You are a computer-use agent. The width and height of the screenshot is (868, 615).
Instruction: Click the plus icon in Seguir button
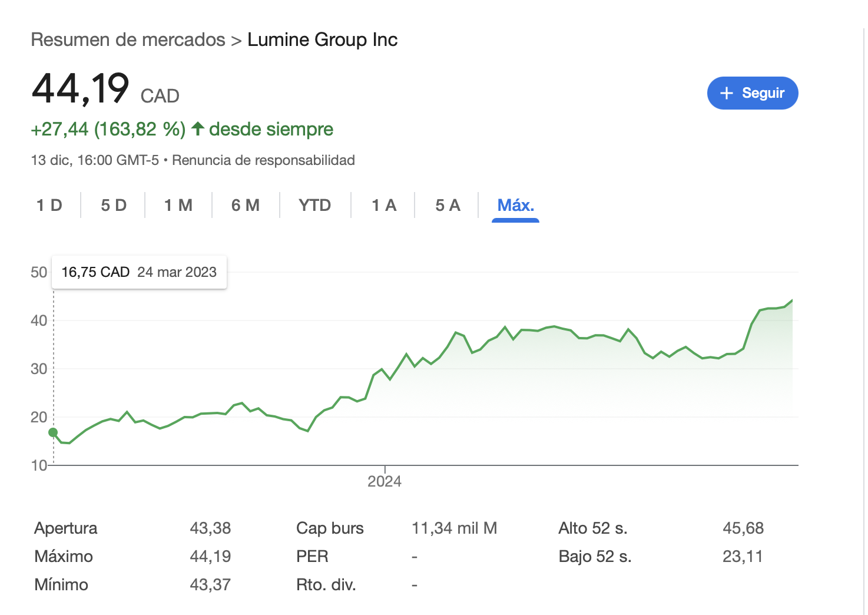727,93
